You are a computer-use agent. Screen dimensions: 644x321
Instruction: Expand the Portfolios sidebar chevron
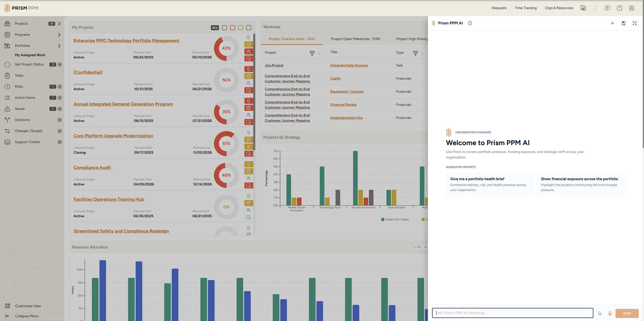tap(59, 46)
